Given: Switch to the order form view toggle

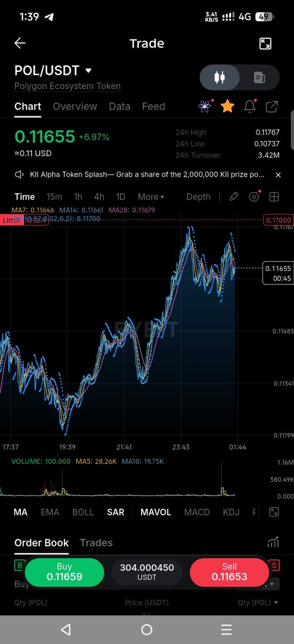Looking at the screenshot, I should [260, 78].
